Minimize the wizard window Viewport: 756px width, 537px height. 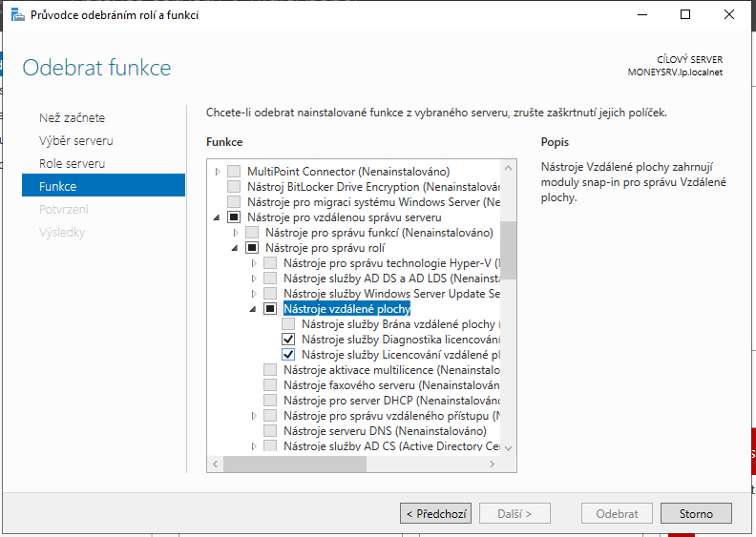(x=641, y=15)
